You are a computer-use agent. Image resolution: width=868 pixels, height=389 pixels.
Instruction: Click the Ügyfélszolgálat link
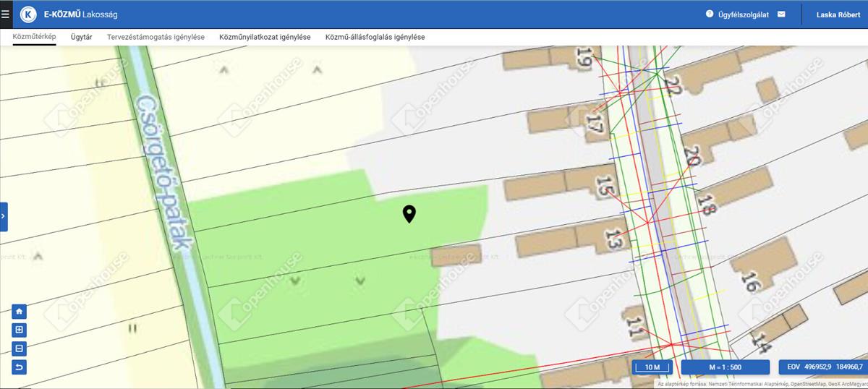tap(743, 14)
